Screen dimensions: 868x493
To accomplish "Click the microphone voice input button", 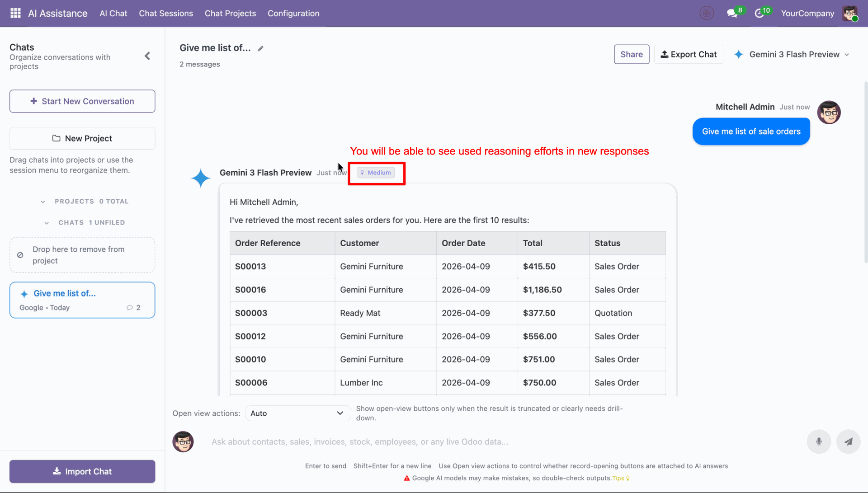I will (819, 441).
